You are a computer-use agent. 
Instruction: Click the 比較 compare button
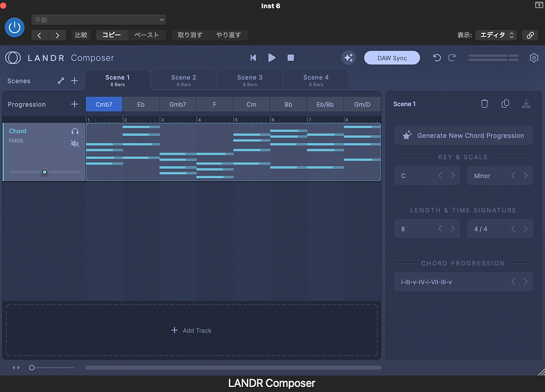(81, 35)
